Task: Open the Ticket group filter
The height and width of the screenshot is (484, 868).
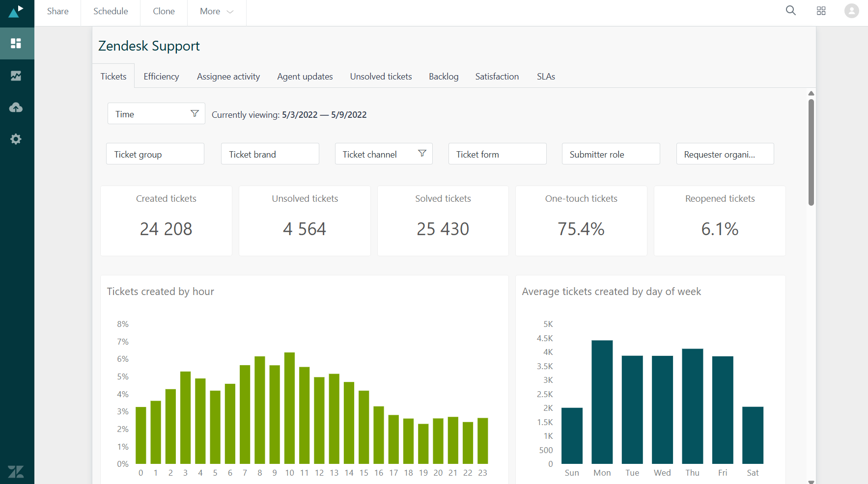Action: click(x=155, y=154)
